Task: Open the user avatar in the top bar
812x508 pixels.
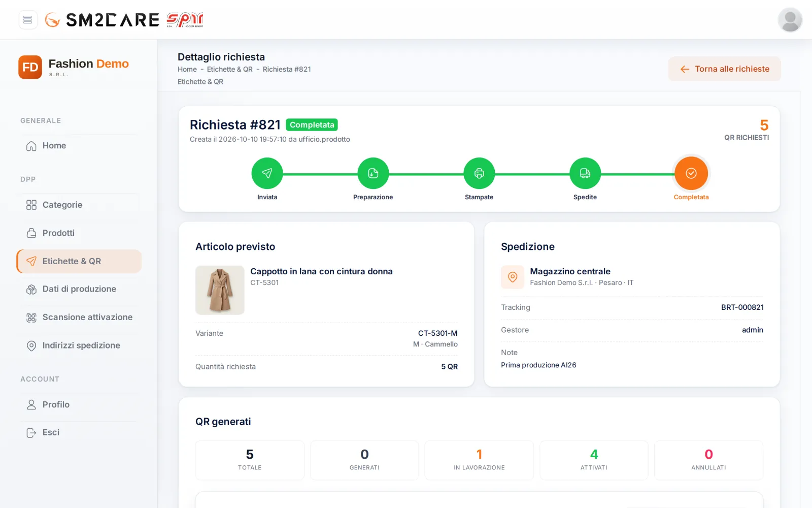Action: (x=790, y=20)
